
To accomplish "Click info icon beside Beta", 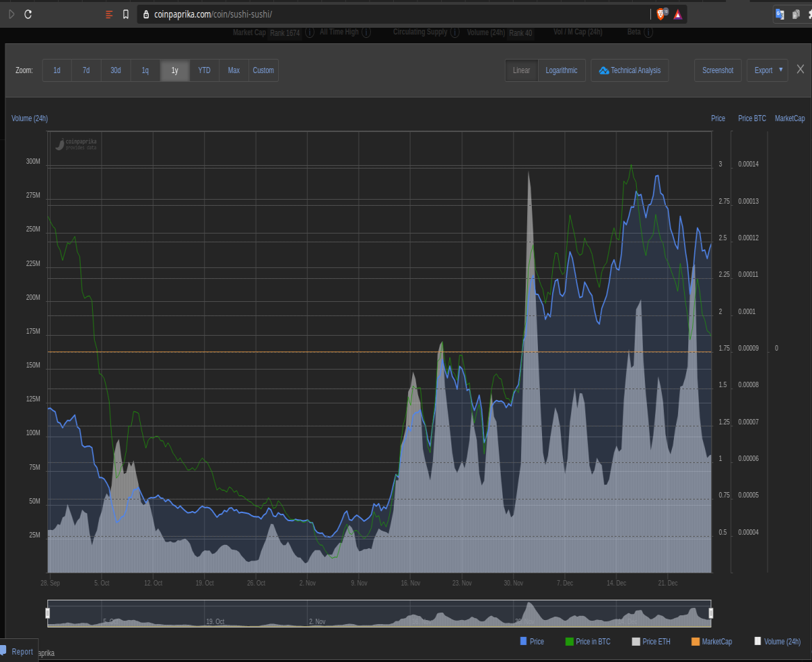I will (x=650, y=32).
